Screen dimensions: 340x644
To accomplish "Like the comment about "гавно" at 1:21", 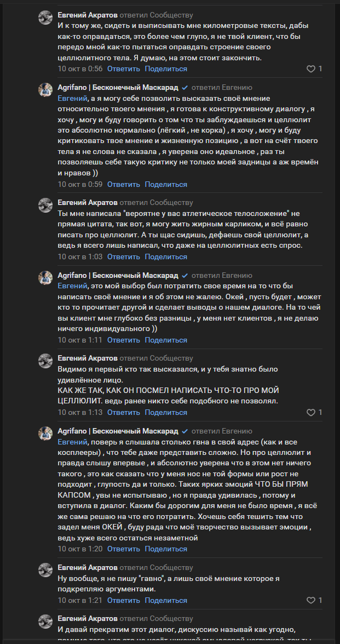I will pos(310,601).
